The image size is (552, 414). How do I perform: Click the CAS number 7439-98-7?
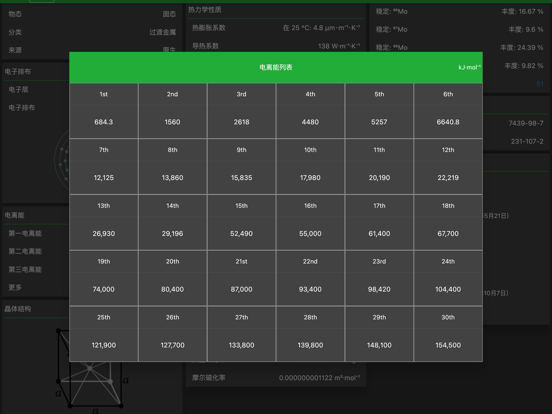pos(526,123)
